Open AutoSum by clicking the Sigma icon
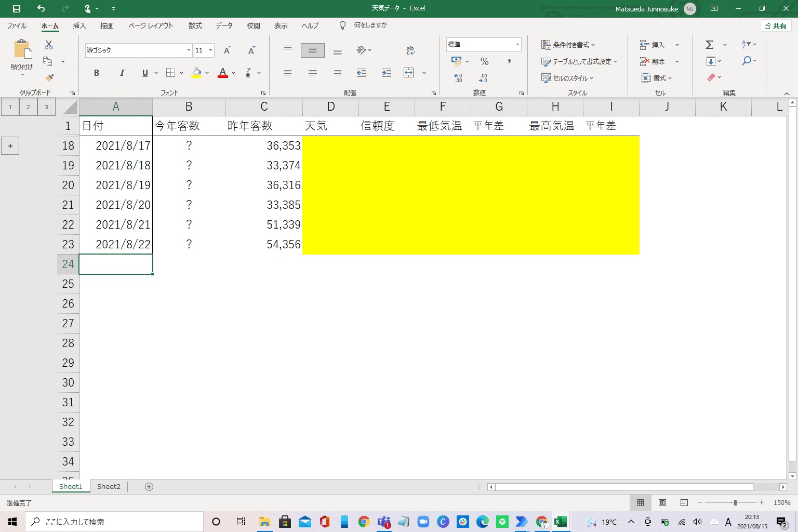 (x=710, y=45)
